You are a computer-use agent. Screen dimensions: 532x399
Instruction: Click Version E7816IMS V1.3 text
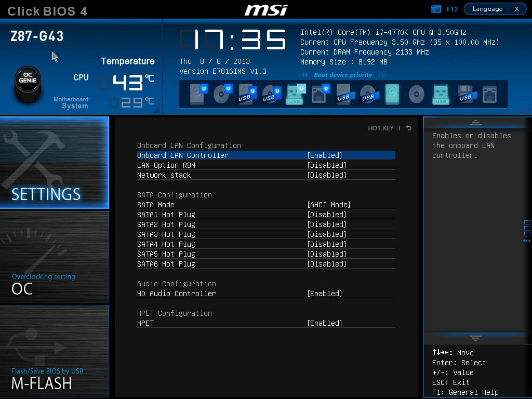click(223, 71)
